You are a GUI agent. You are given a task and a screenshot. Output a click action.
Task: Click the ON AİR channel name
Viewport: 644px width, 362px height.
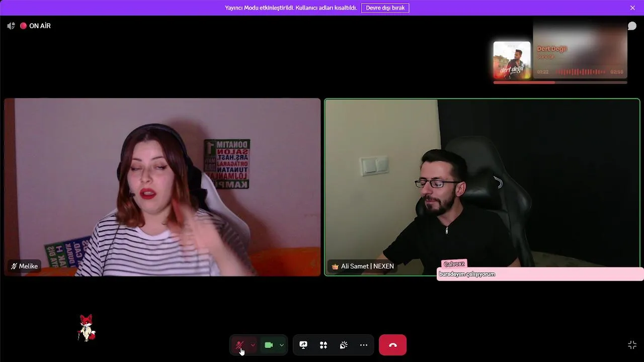40,26
